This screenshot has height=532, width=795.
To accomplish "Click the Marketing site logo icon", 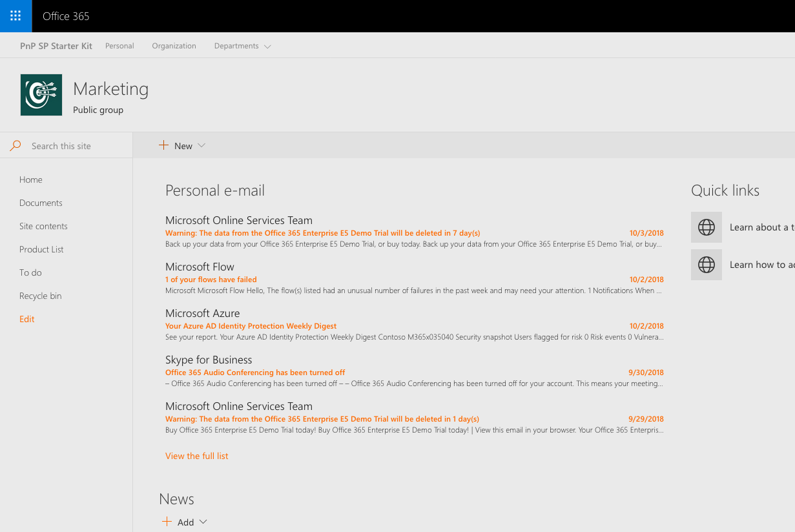I will pos(41,95).
